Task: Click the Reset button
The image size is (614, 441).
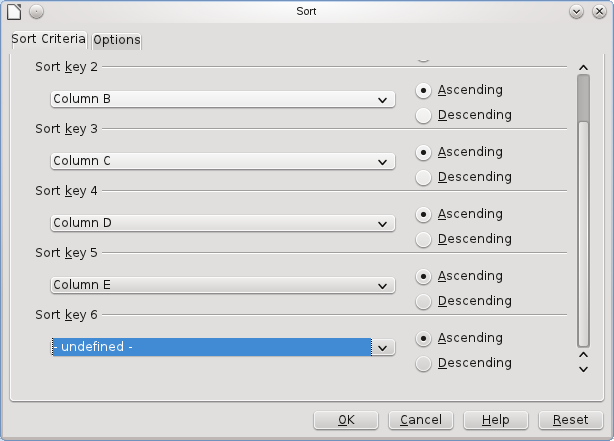Action: click(x=570, y=420)
